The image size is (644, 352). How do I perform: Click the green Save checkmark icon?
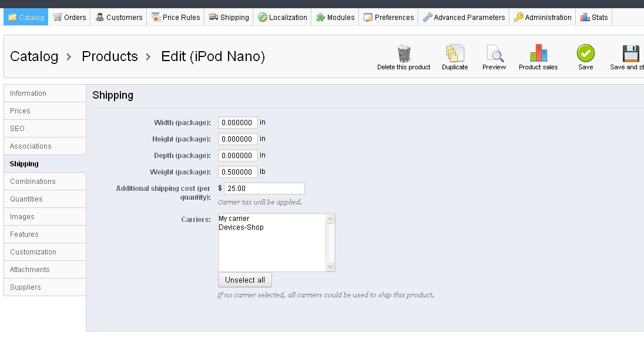coord(585,53)
